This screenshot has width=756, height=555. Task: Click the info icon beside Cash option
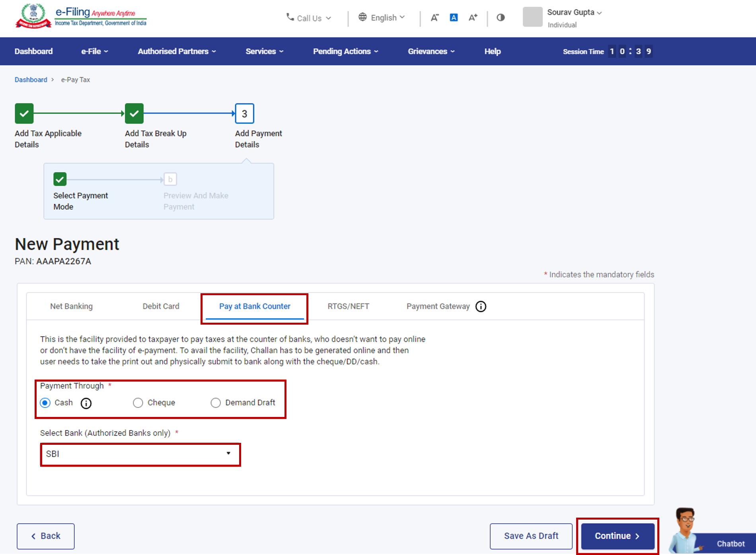click(x=86, y=403)
